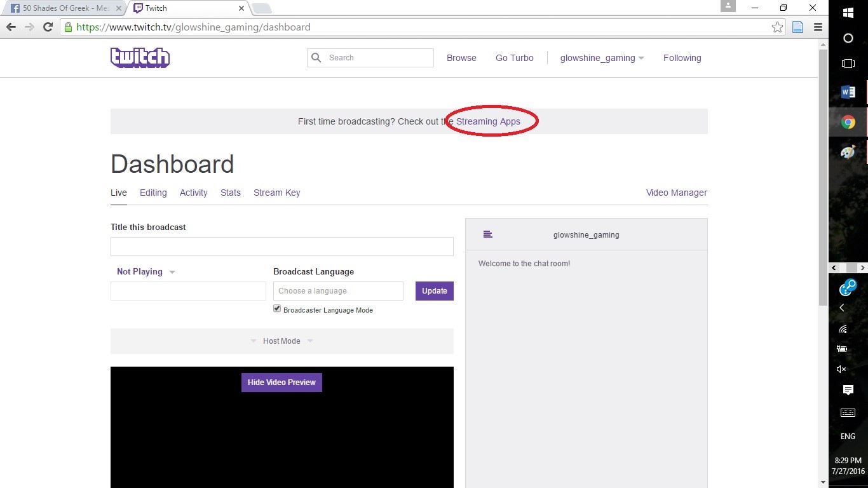The image size is (868, 488).
Task: Open Choose a language combo box
Action: 338,291
